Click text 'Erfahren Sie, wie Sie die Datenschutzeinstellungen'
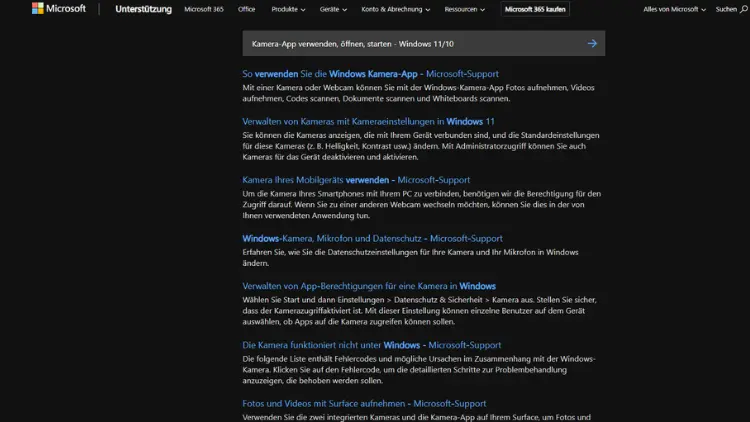This screenshot has width=750, height=422. 330,252
